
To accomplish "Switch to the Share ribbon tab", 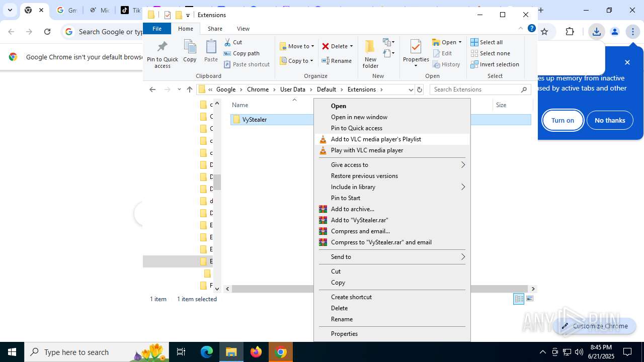I will pos(215,29).
